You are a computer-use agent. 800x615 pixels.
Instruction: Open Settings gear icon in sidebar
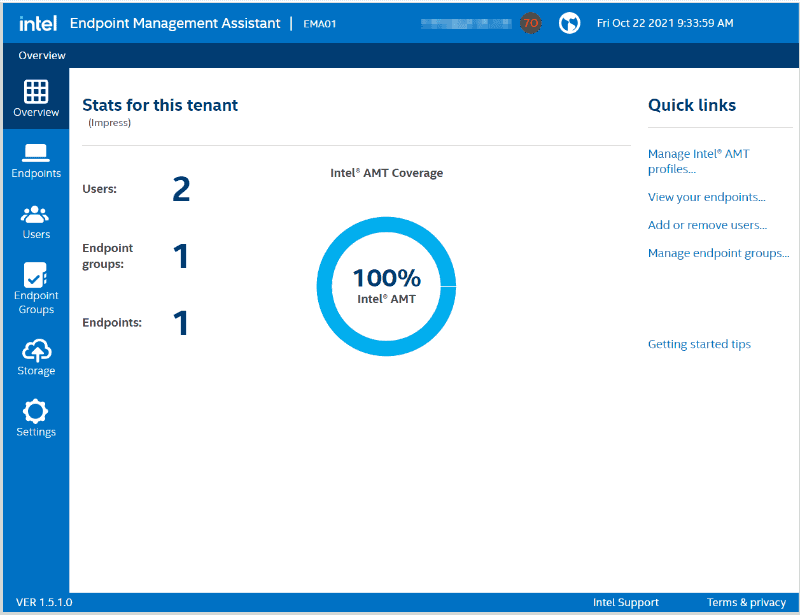pyautogui.click(x=36, y=412)
